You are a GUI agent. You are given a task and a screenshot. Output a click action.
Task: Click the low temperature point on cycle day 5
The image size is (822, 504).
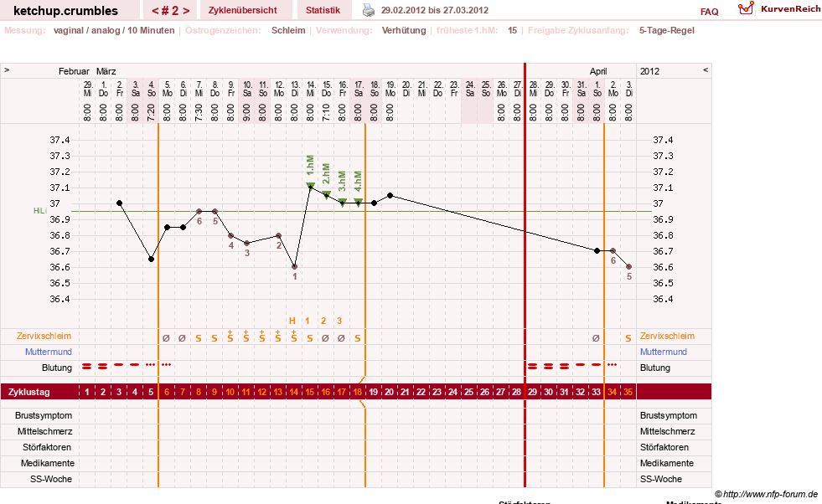pos(151,260)
